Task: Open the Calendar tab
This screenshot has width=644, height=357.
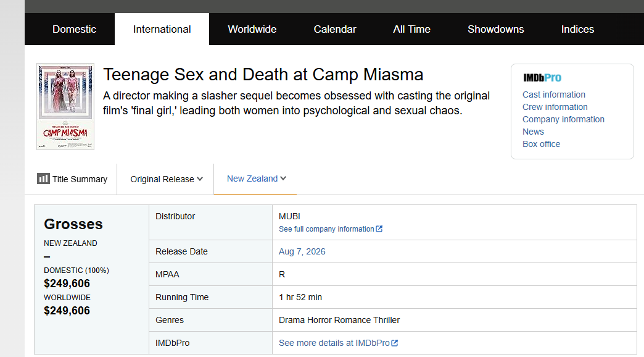Action: [x=335, y=29]
